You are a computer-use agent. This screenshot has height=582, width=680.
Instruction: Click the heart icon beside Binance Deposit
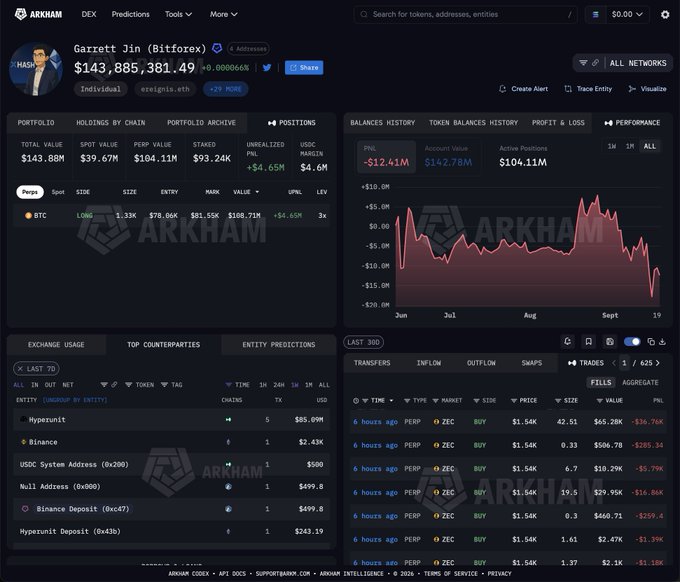(x=25, y=509)
